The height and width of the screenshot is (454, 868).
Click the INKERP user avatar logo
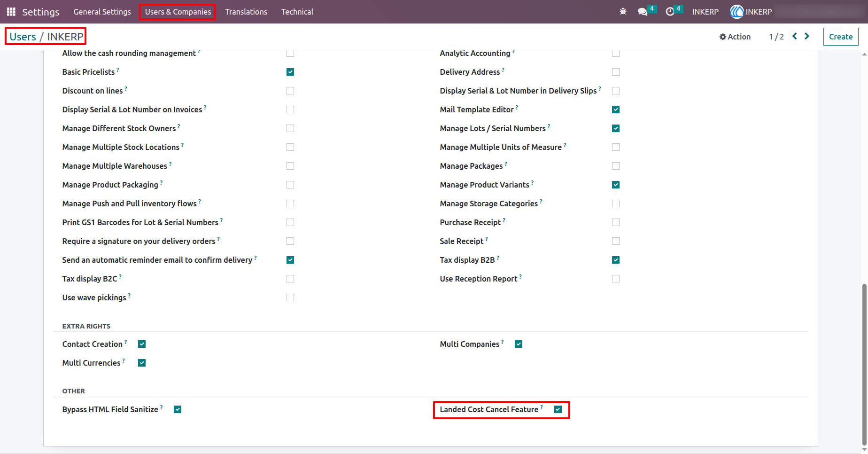click(x=736, y=12)
